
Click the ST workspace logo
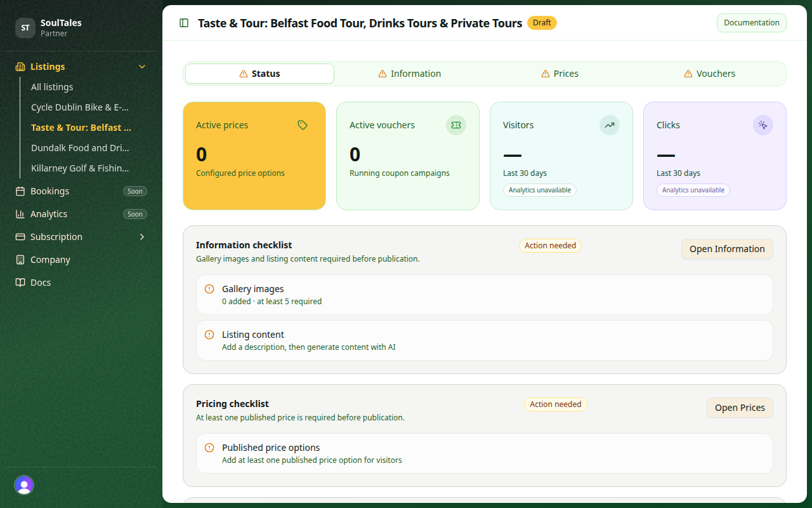[x=25, y=28]
